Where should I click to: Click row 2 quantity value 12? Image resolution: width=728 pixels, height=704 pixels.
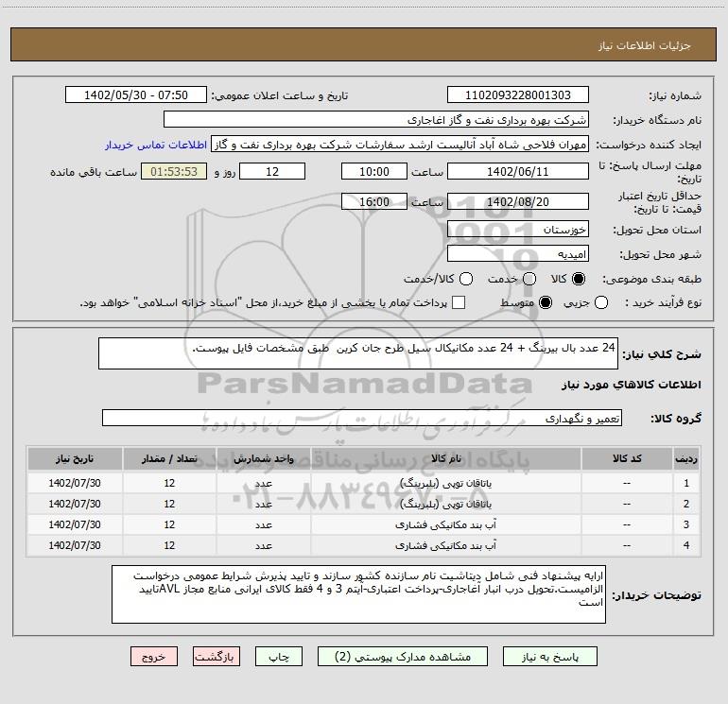pyautogui.click(x=169, y=504)
